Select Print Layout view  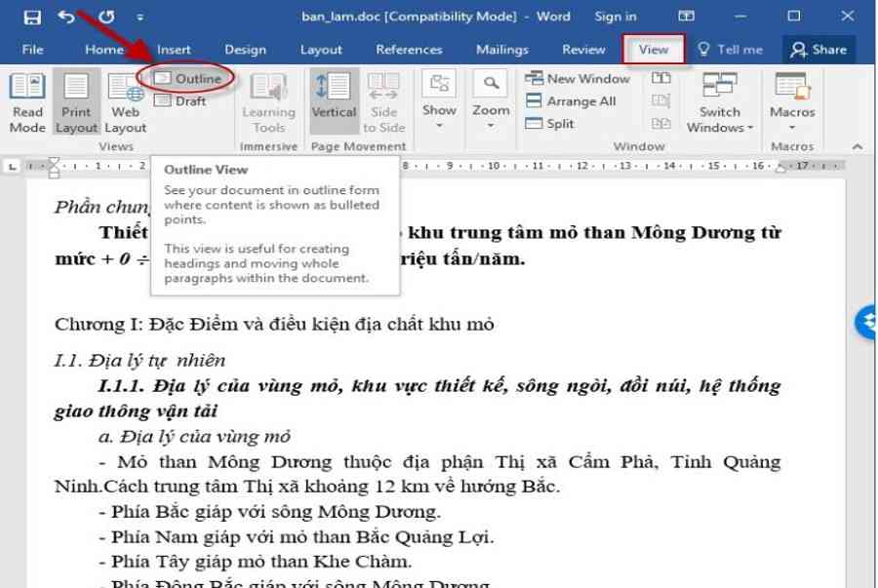pyautogui.click(x=76, y=103)
